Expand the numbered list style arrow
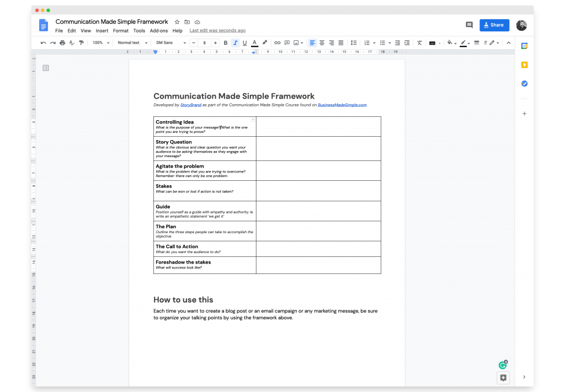 pyautogui.click(x=375, y=43)
